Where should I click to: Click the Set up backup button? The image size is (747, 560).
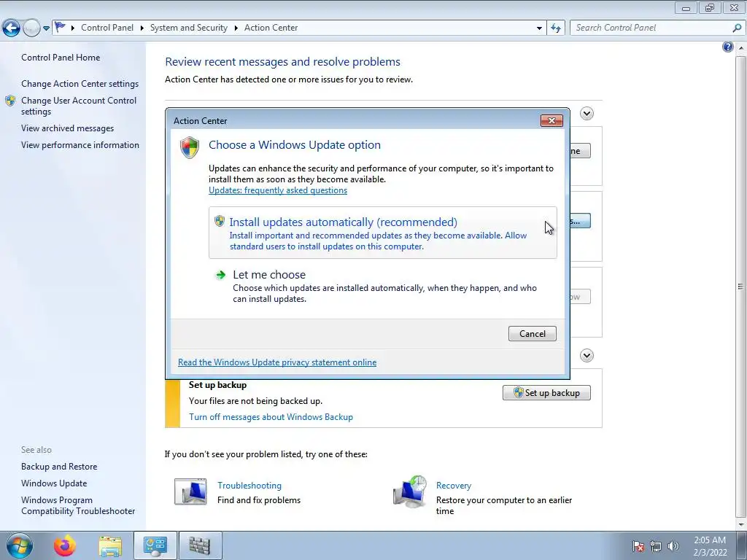(546, 393)
